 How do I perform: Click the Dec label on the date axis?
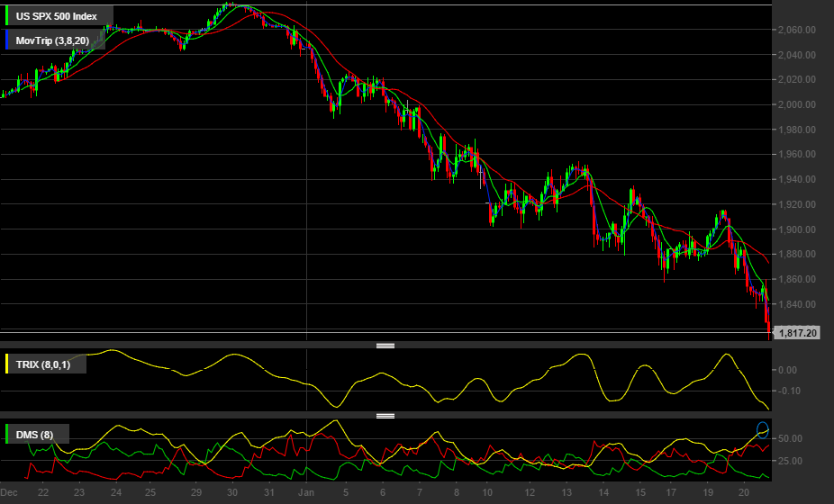[9, 492]
